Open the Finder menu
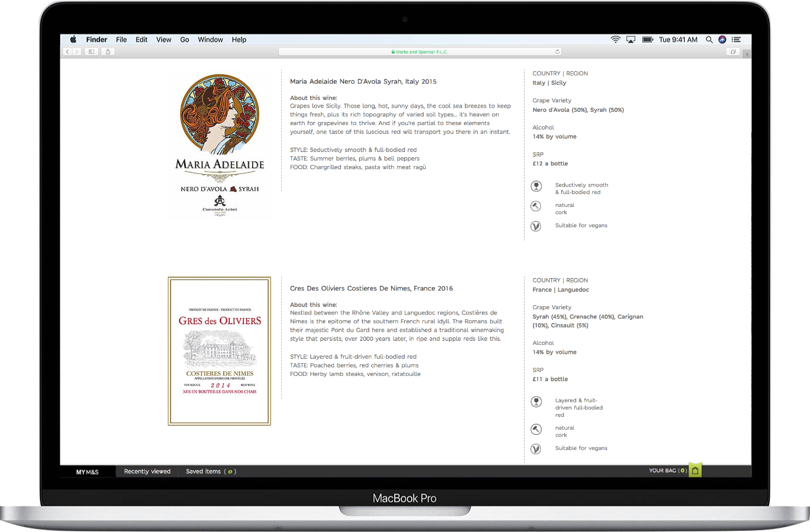Image resolution: width=810 pixels, height=532 pixels. 96,40
